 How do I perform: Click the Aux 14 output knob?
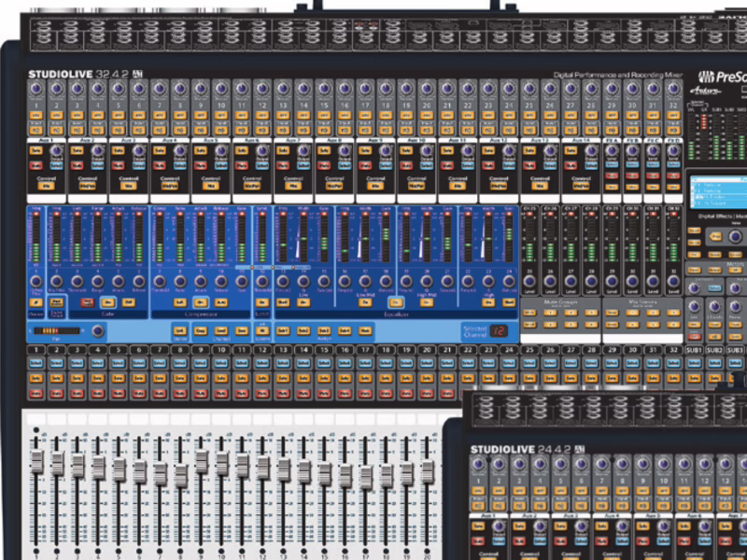click(591, 151)
